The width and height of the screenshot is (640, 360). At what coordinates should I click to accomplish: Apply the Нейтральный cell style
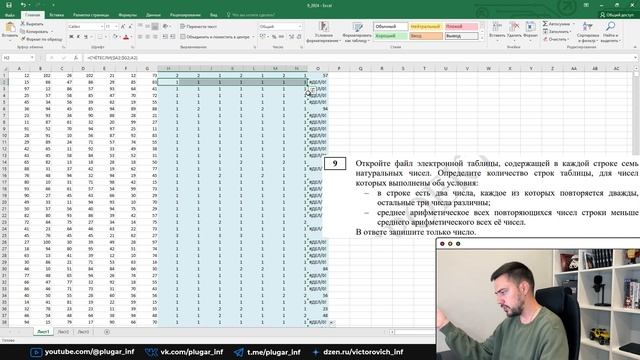pos(426,27)
